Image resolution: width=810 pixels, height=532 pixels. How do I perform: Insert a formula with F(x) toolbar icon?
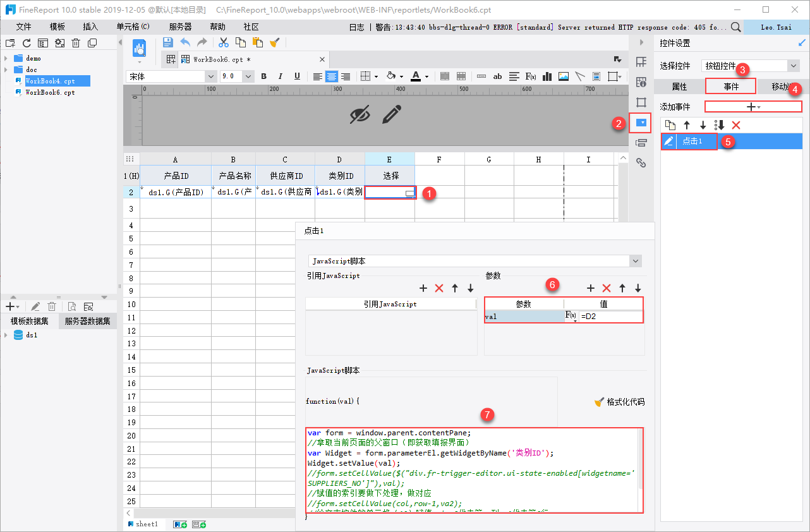[x=531, y=76]
